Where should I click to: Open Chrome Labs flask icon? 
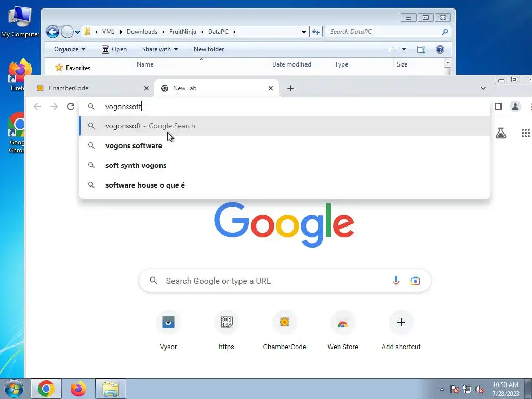point(501,133)
